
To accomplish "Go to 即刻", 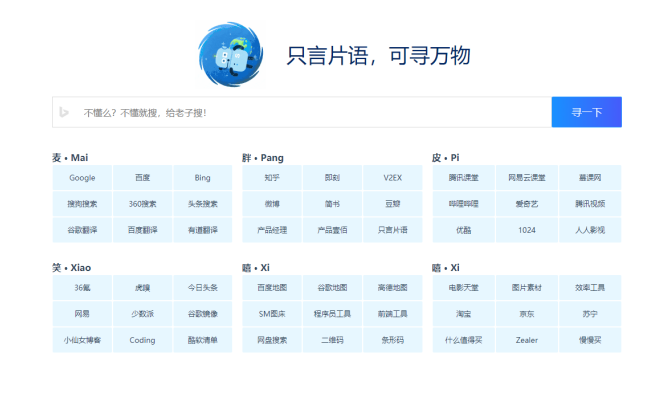I will [332, 178].
